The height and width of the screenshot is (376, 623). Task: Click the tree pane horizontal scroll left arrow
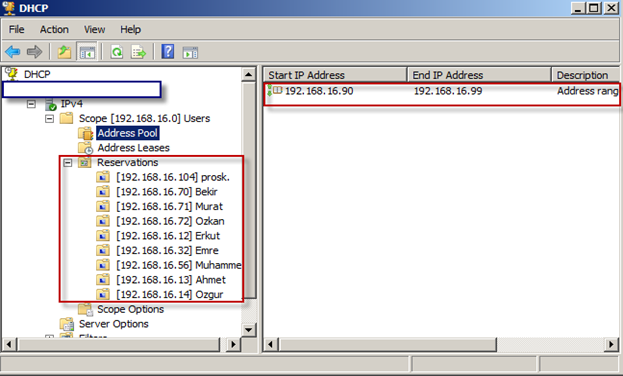(x=9, y=344)
